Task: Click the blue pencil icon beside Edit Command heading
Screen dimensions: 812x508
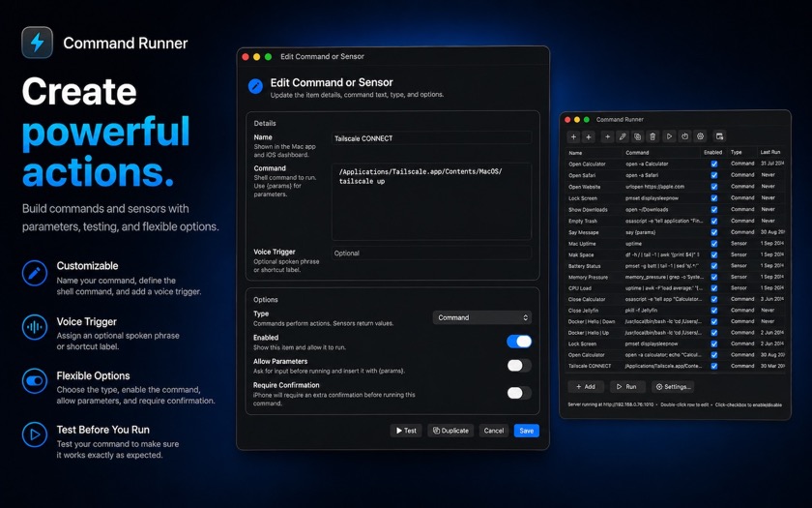Action: (x=255, y=86)
